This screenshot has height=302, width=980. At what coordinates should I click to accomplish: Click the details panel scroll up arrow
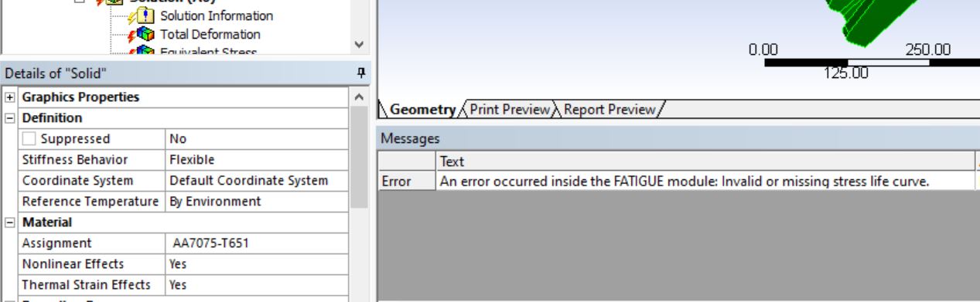pyautogui.click(x=358, y=98)
